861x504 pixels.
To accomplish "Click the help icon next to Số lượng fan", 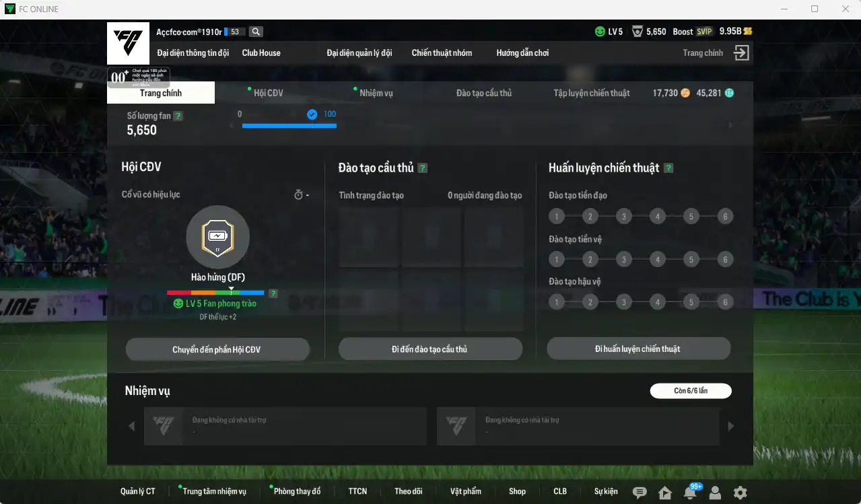I will coord(178,116).
